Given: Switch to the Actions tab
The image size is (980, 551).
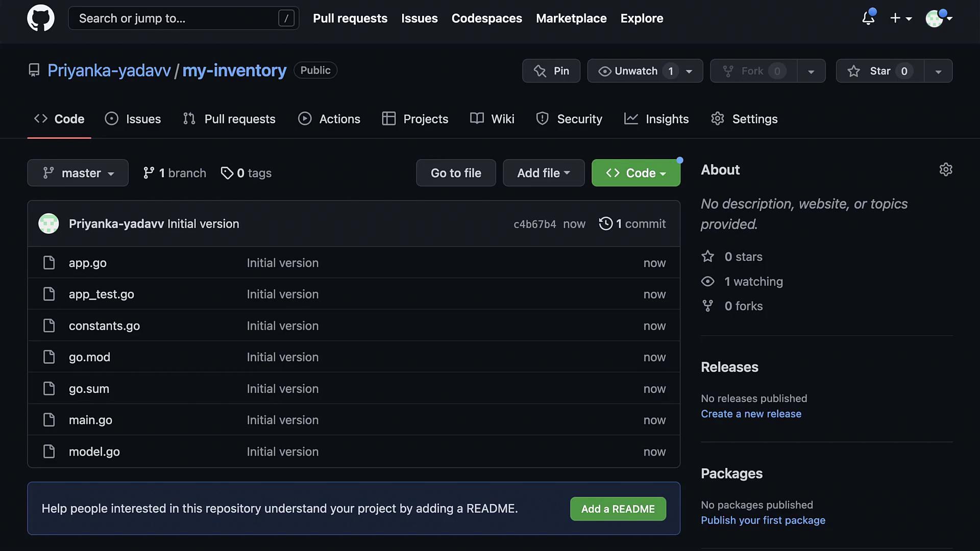Looking at the screenshot, I should [329, 119].
